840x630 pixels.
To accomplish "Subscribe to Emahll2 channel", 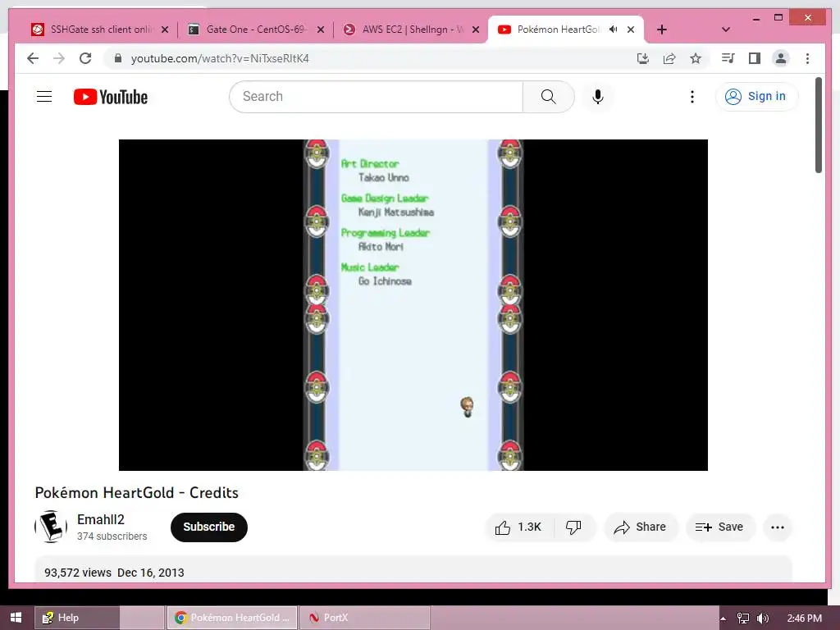I will point(209,527).
